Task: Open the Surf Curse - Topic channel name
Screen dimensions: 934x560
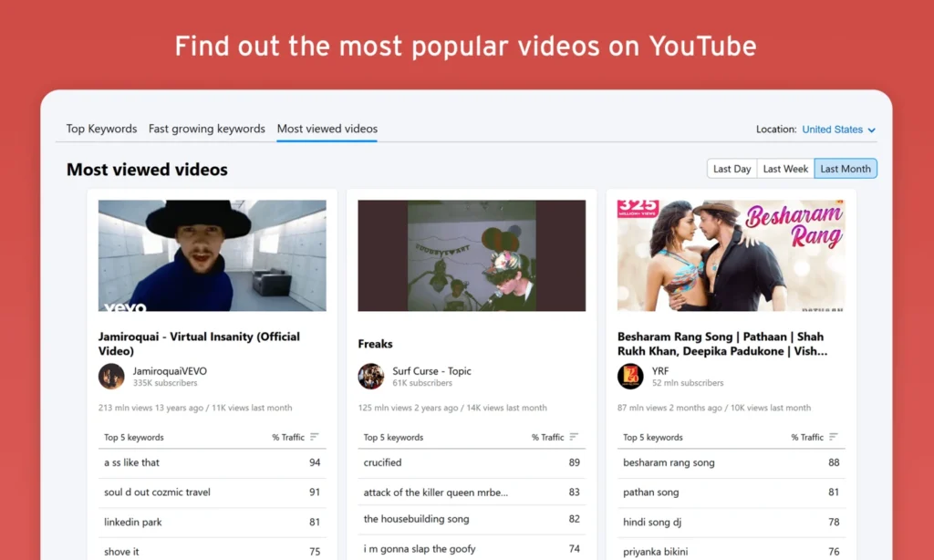Action: tap(431, 370)
